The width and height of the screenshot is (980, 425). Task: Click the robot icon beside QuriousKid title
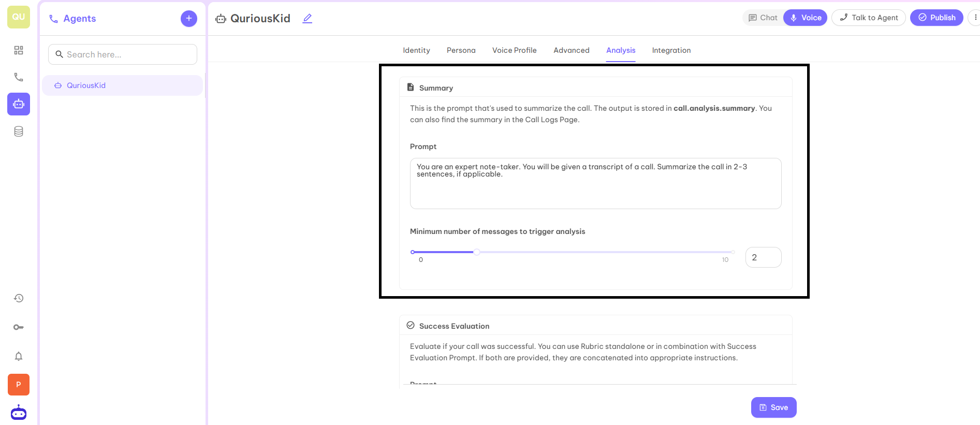[x=221, y=19]
